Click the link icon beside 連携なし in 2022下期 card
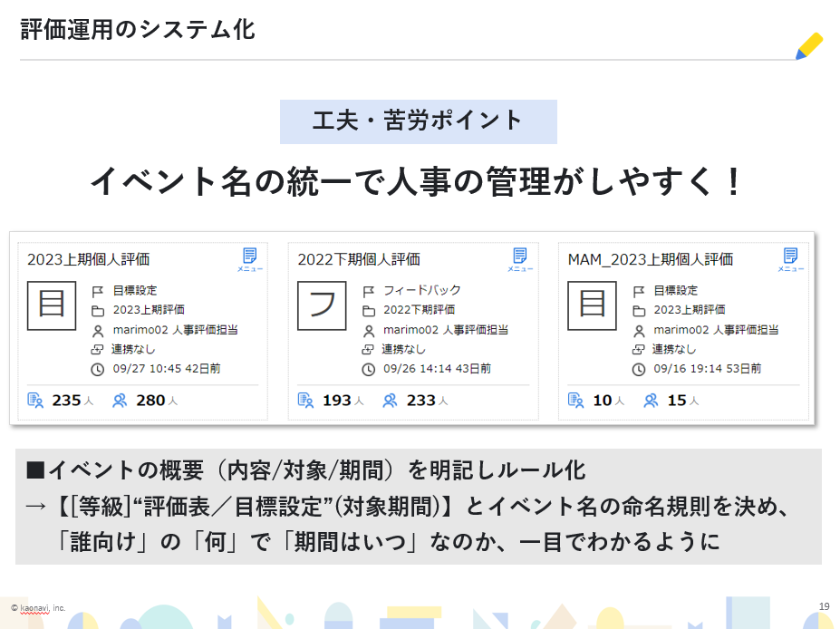840x629 pixels. click(x=369, y=349)
